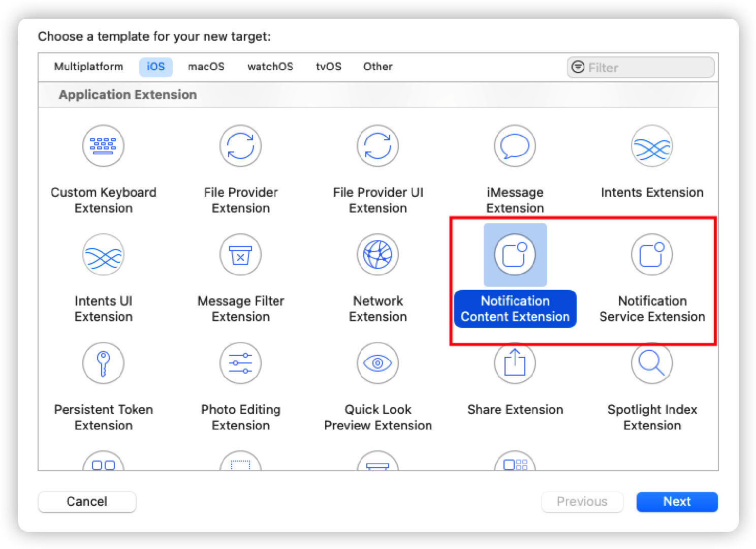Image resolution: width=756 pixels, height=549 pixels.
Task: Select the Message Filter Extension icon
Action: (x=240, y=254)
